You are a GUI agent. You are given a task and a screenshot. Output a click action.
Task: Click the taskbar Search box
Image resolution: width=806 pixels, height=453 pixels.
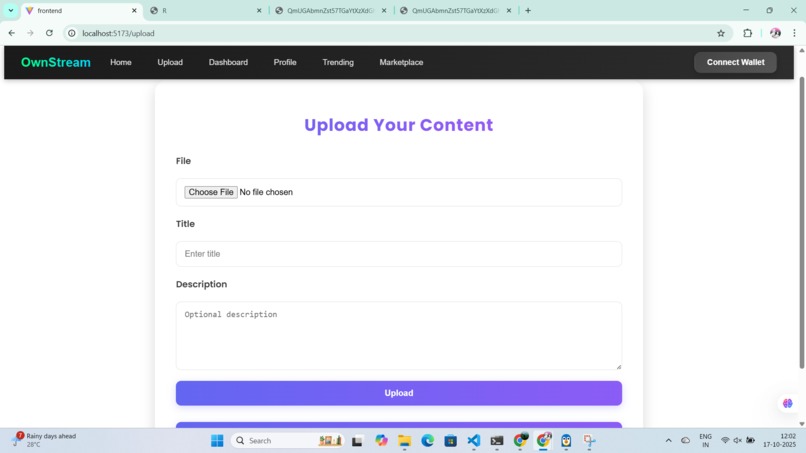288,441
